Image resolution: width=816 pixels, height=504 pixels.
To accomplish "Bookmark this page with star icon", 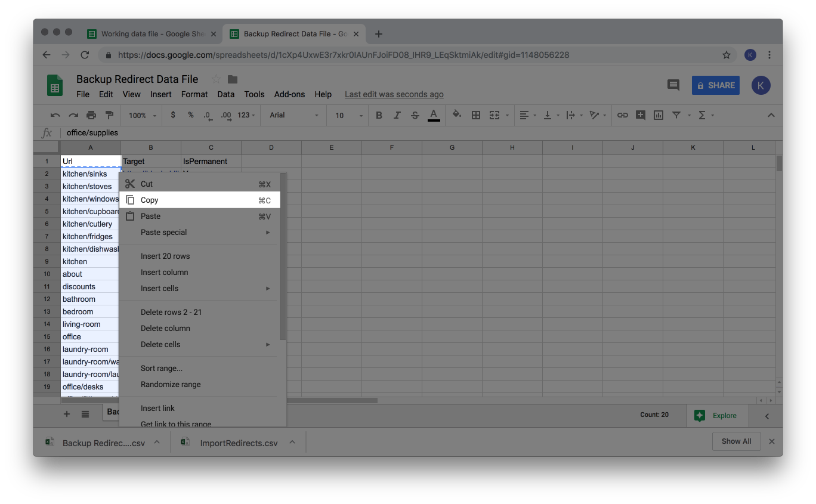I will click(727, 55).
